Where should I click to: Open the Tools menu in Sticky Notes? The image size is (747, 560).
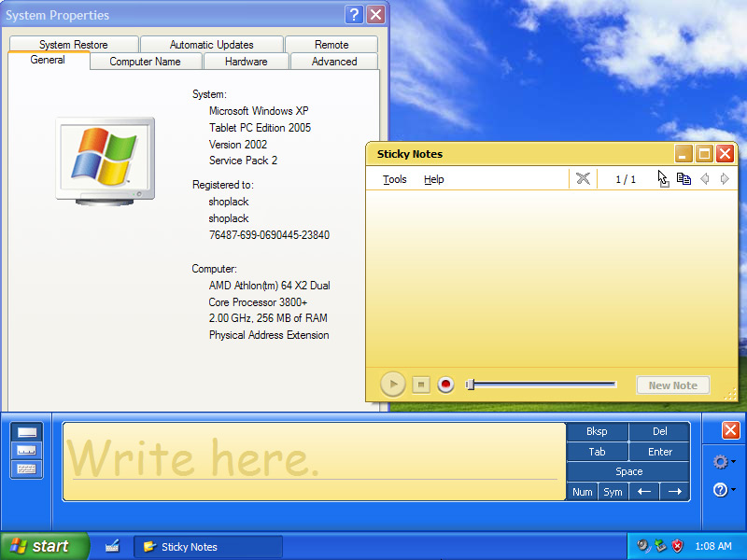[x=394, y=179]
